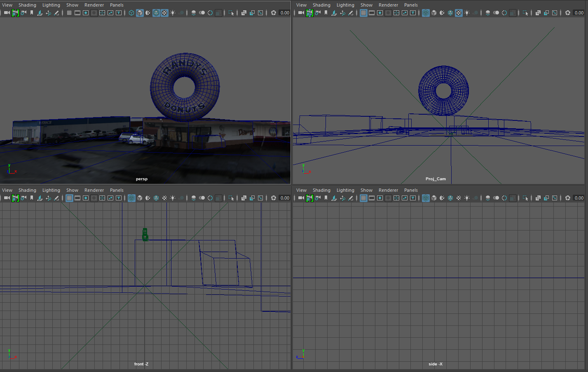
Task: Toggle Lock Camera in Proj_Cam panel toolbar
Action: click(x=309, y=13)
